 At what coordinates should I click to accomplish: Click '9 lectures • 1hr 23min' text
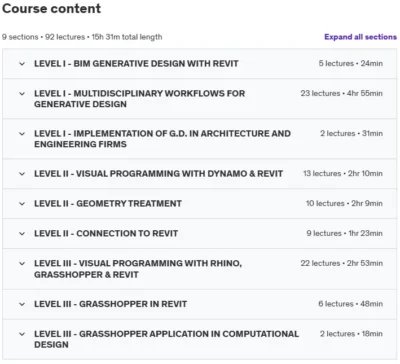tap(344, 233)
